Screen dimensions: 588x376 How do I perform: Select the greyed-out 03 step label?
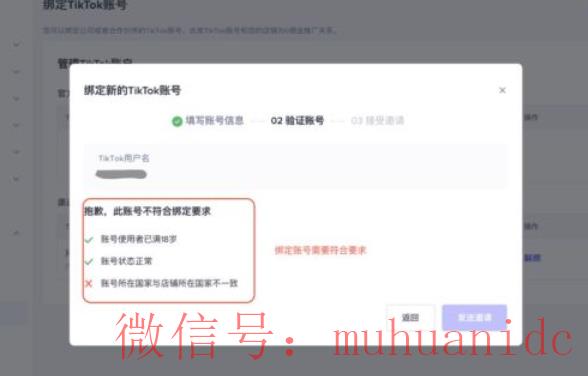[x=378, y=121]
